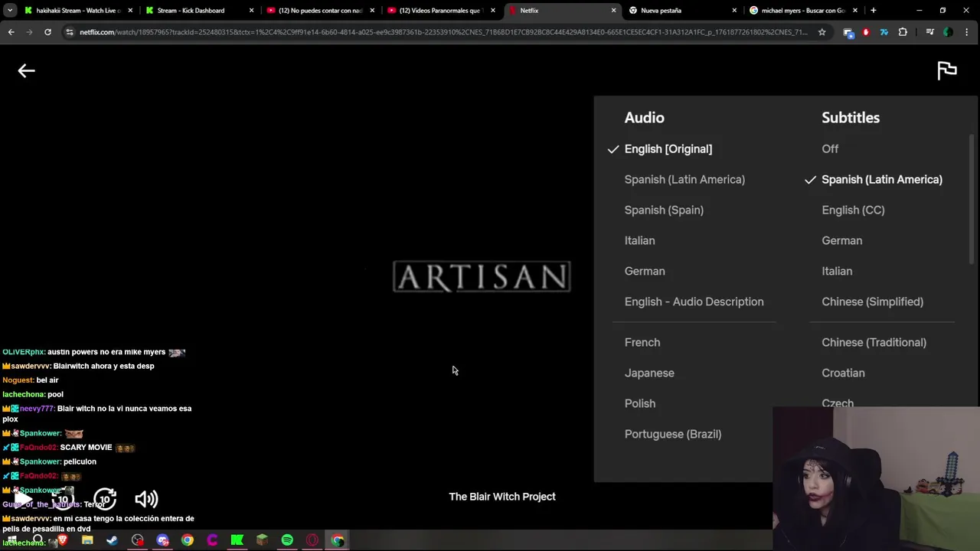Choose Polish audio
The image size is (980, 551).
640,404
